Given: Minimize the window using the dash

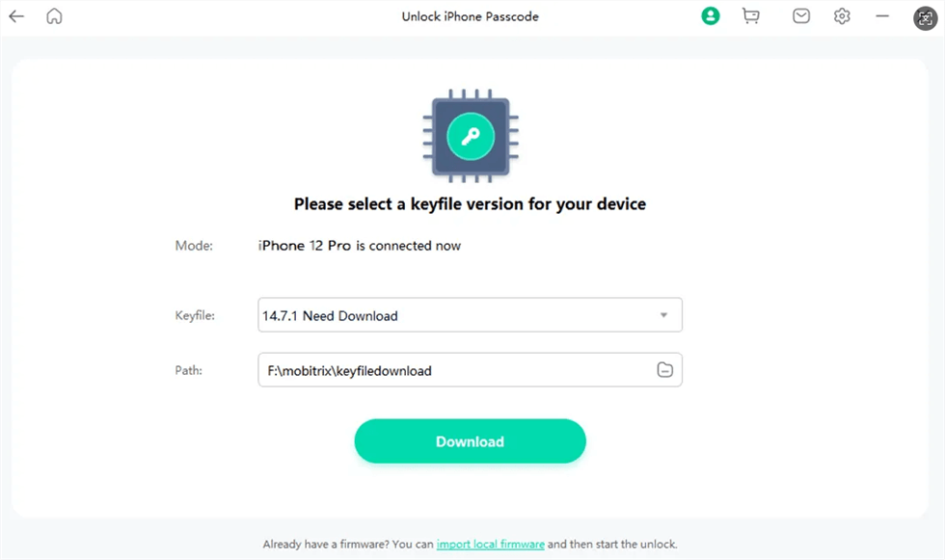Looking at the screenshot, I should [x=882, y=16].
